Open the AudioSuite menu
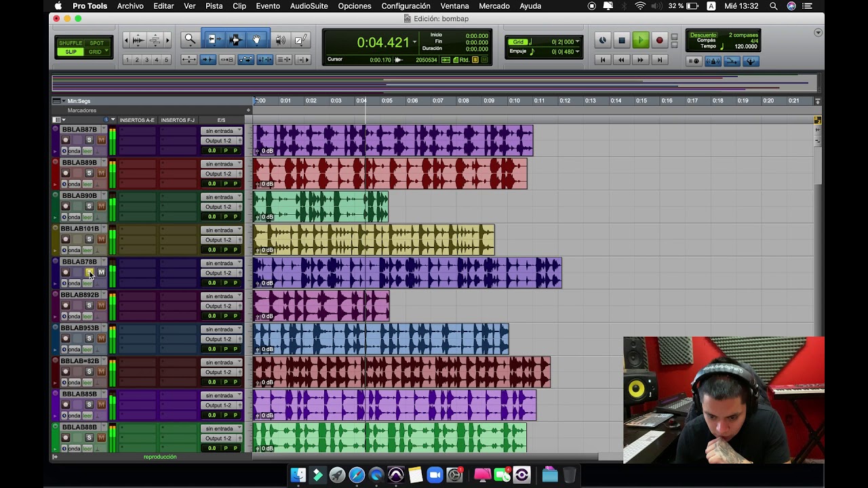This screenshot has height=488, width=868. pyautogui.click(x=309, y=6)
